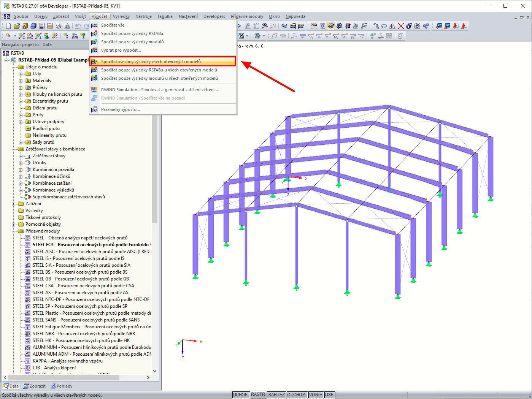This screenshot has height=399, width=532.
Task: Expand the Pomocné objekty node
Action: (x=14, y=224)
